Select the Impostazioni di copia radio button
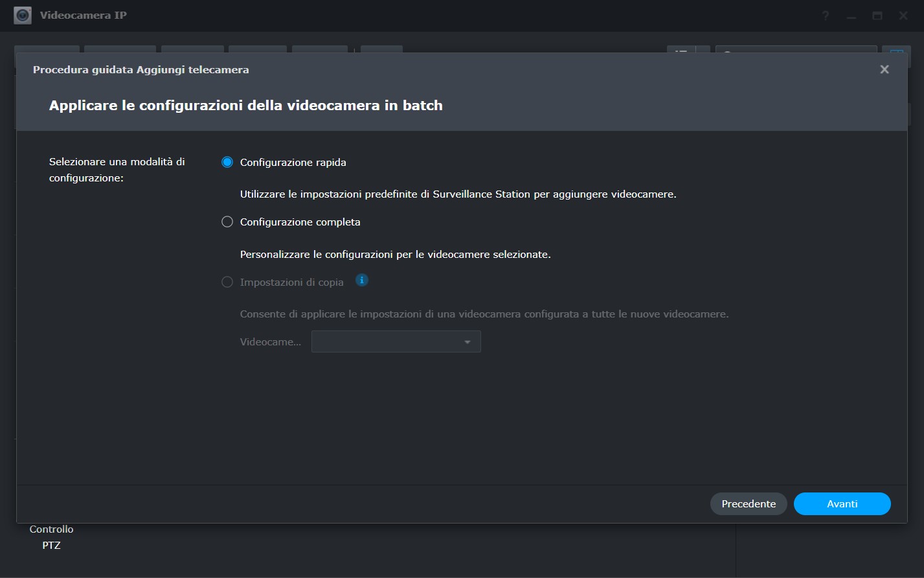Image resolution: width=924 pixels, height=578 pixels. coord(227,283)
